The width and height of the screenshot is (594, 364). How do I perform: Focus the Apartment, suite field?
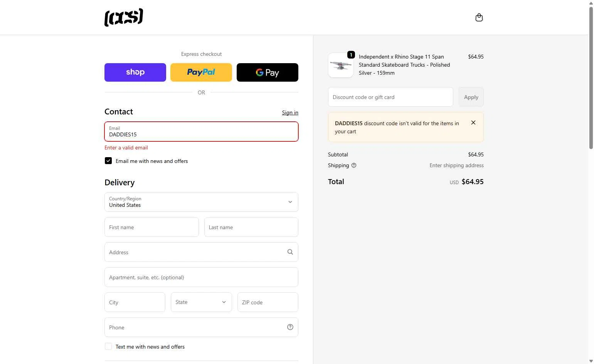point(201,277)
